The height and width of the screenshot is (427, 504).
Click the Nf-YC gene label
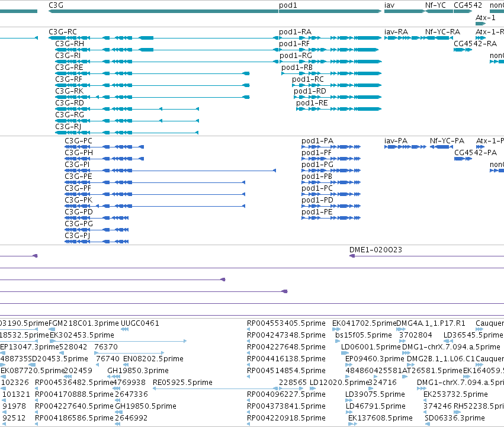(x=435, y=5)
